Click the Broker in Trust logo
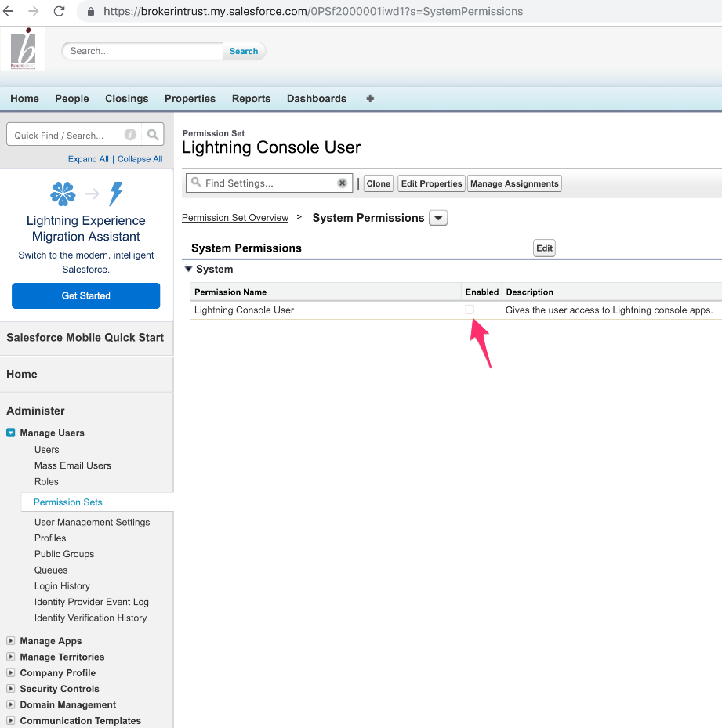The image size is (722, 728). (23, 49)
